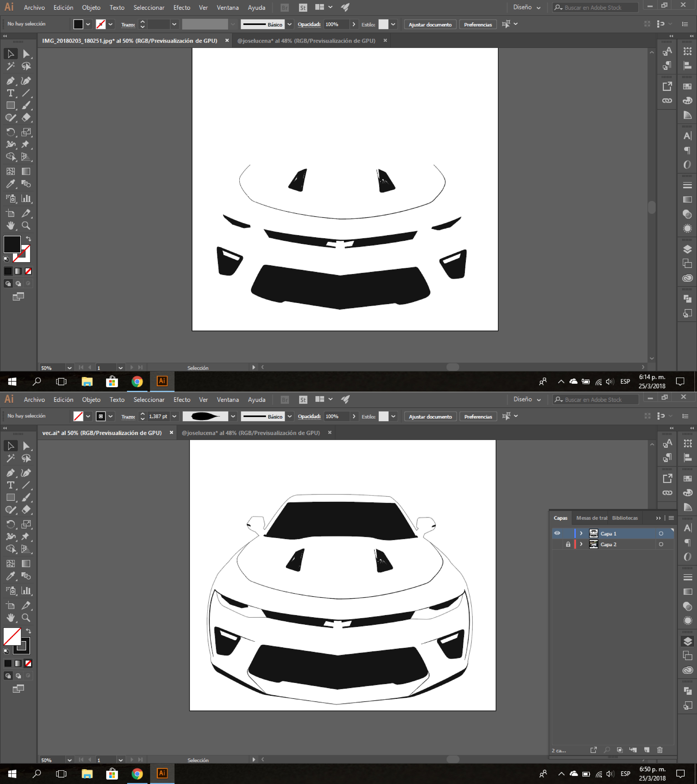Click the target circle of Capa 1
Viewport: 697px width, 784px height.
661,534
